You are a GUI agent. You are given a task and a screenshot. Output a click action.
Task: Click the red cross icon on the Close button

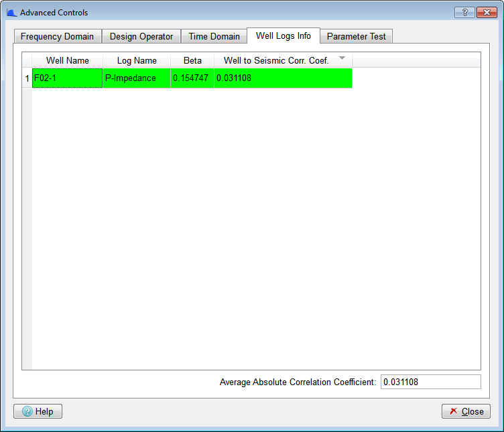(x=454, y=411)
